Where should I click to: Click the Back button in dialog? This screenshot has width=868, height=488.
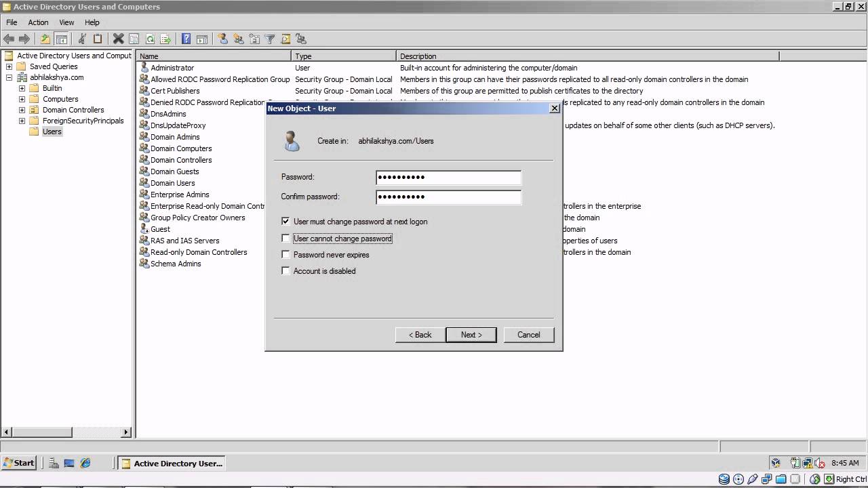click(x=420, y=335)
